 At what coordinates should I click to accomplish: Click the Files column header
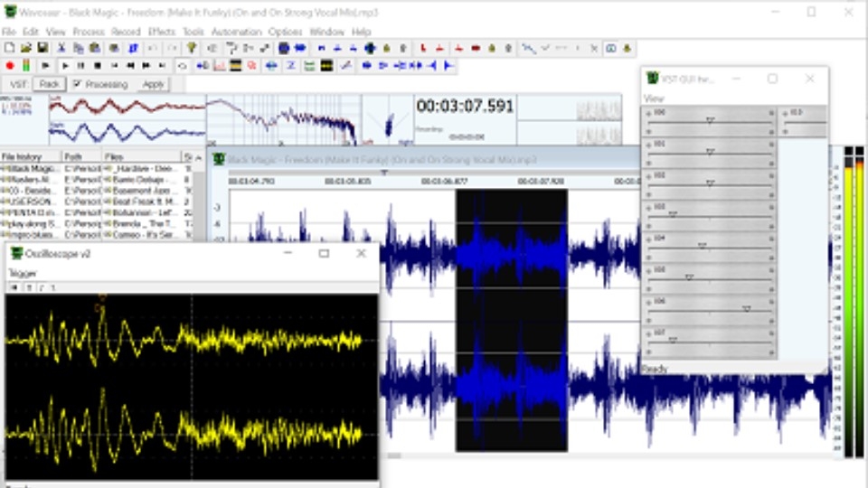(141, 156)
